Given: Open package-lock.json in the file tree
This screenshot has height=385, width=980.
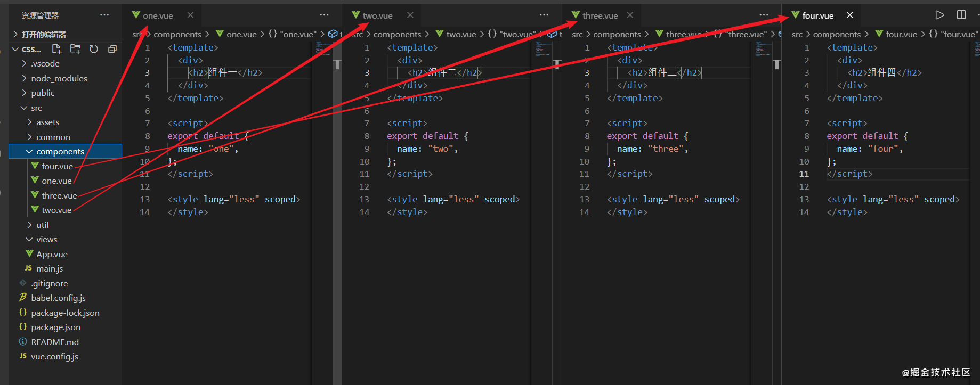Looking at the screenshot, I should coord(66,313).
